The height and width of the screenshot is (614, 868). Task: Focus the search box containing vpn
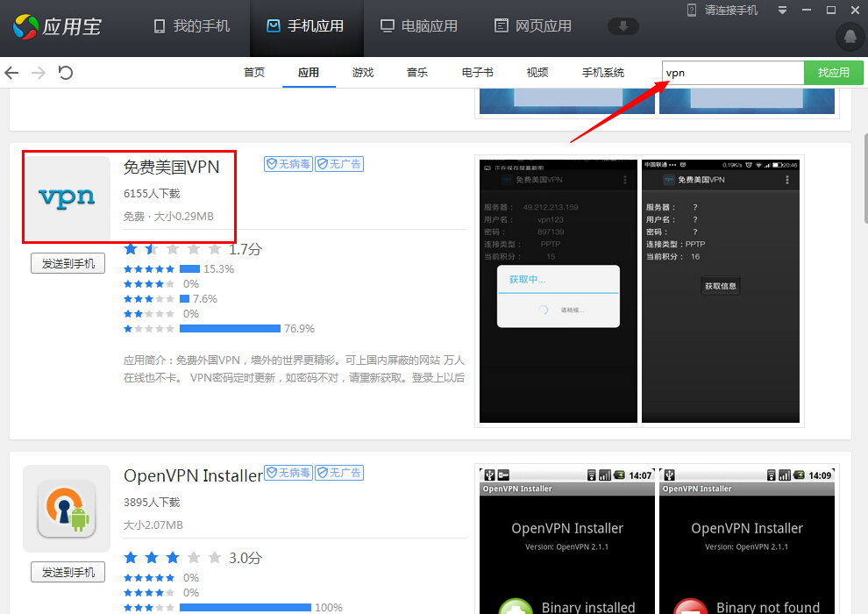coord(733,73)
